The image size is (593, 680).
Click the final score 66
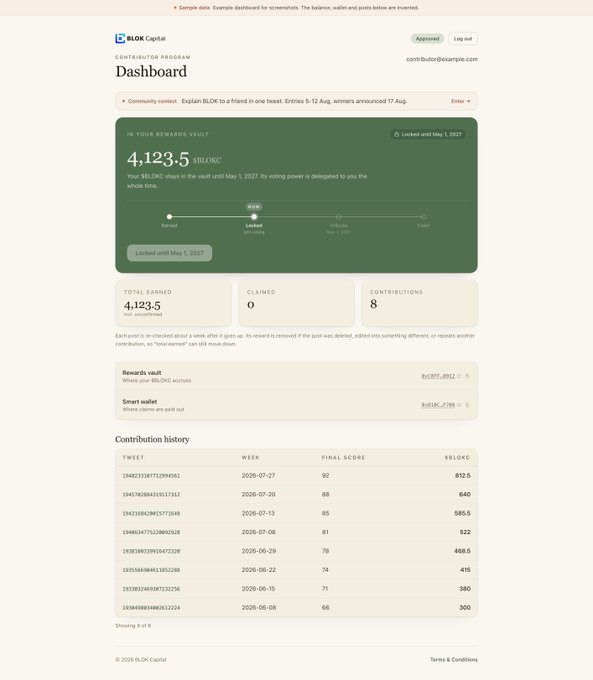click(x=325, y=608)
